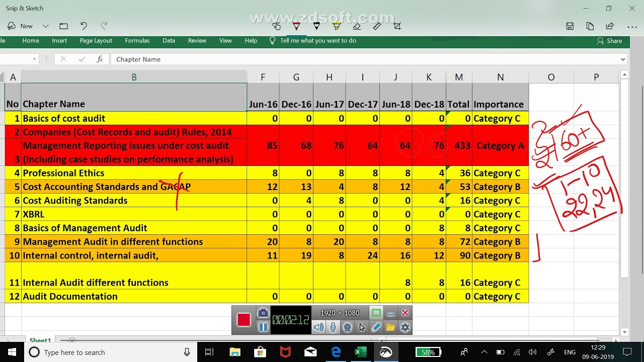The width and height of the screenshot is (644, 362).
Task: Select the Eraser tool
Action: [x=357, y=26]
